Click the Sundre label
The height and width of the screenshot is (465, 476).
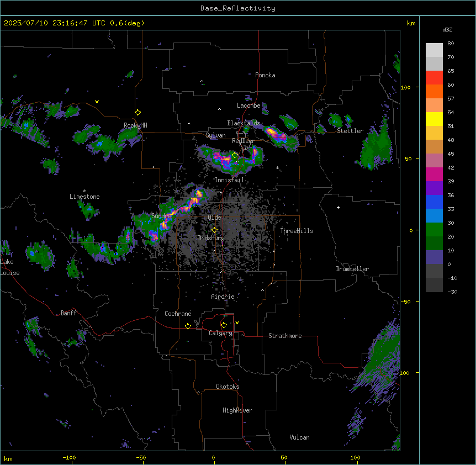[161, 216]
